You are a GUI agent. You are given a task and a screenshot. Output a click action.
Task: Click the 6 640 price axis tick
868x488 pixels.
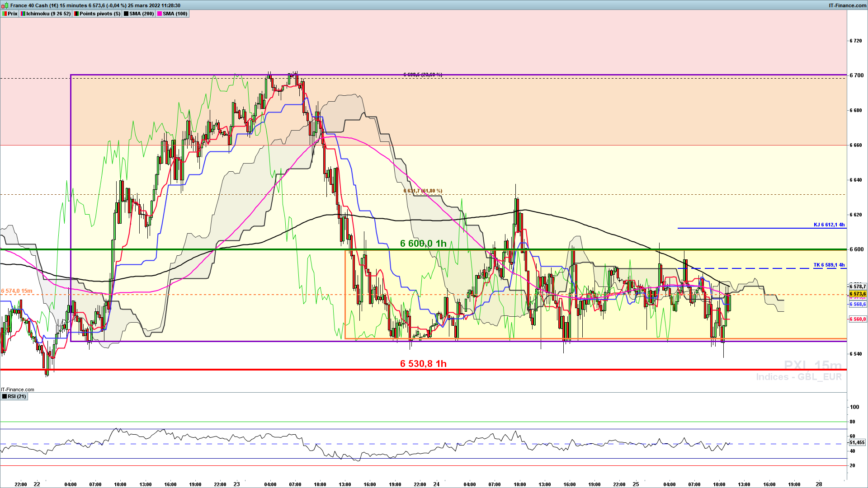[856, 180]
